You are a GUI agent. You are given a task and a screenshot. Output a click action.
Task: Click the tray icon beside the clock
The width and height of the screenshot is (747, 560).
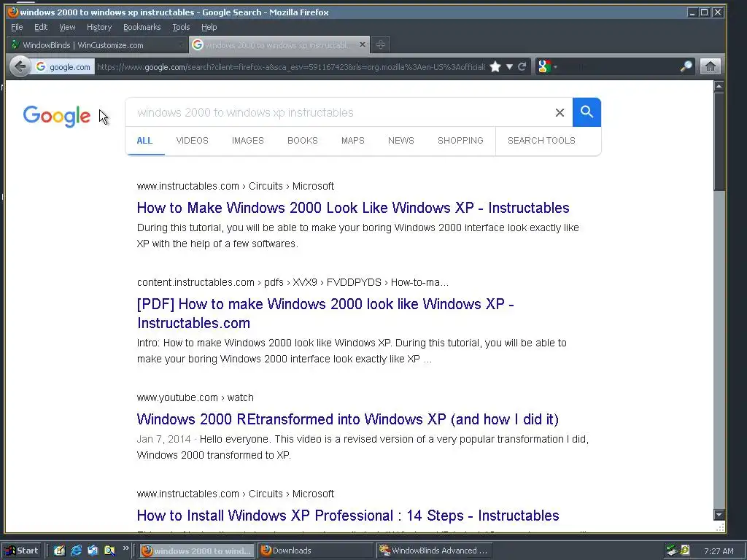pyautogui.click(x=684, y=551)
